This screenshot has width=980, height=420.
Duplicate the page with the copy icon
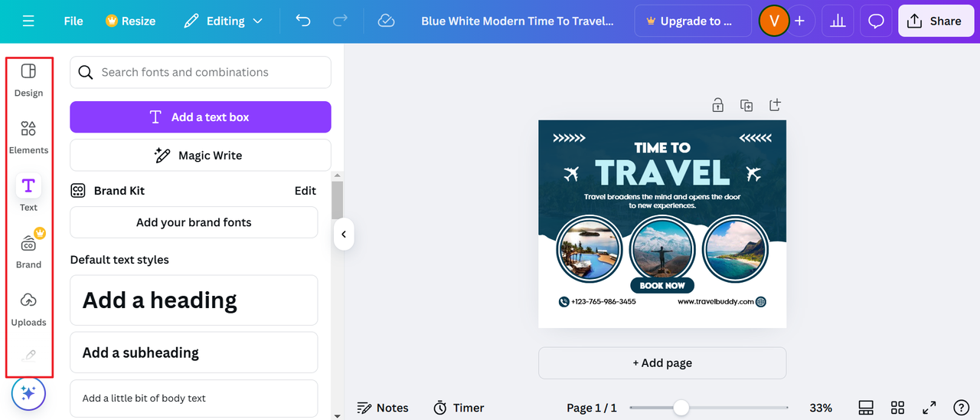[746, 105]
